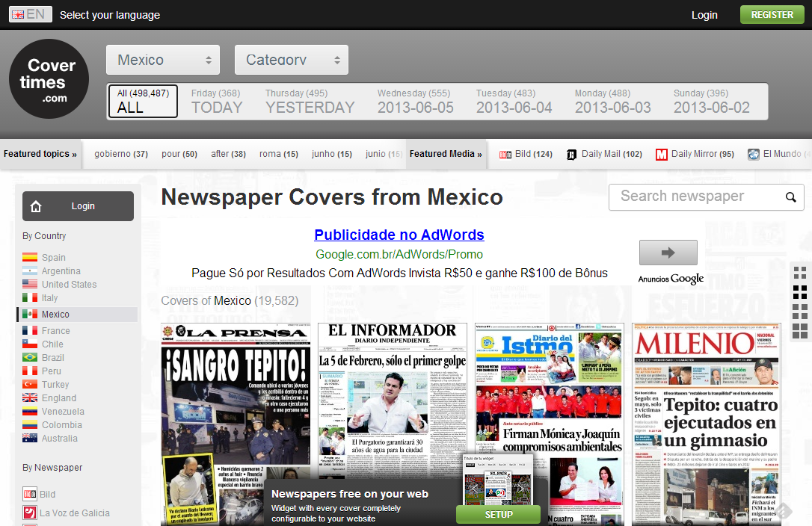This screenshot has height=526, width=812.
Task: Click the United States flag icon
Action: 30,284
